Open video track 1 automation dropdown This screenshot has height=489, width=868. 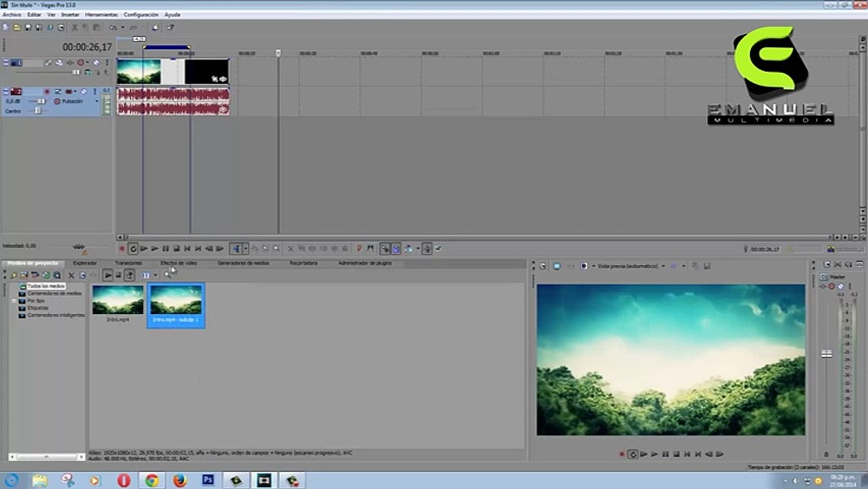88,62
